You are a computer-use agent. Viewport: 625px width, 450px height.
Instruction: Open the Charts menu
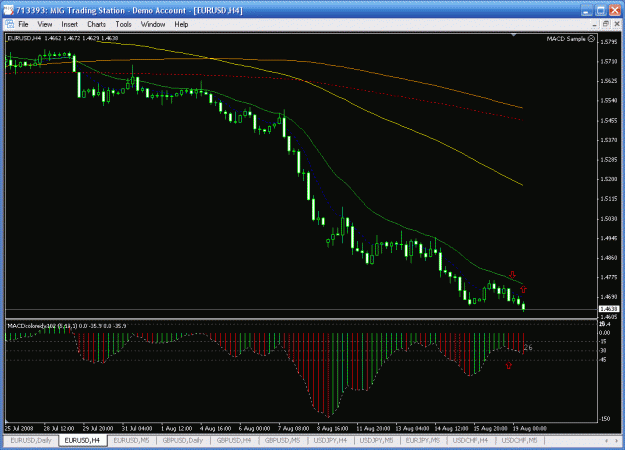pyautogui.click(x=96, y=24)
